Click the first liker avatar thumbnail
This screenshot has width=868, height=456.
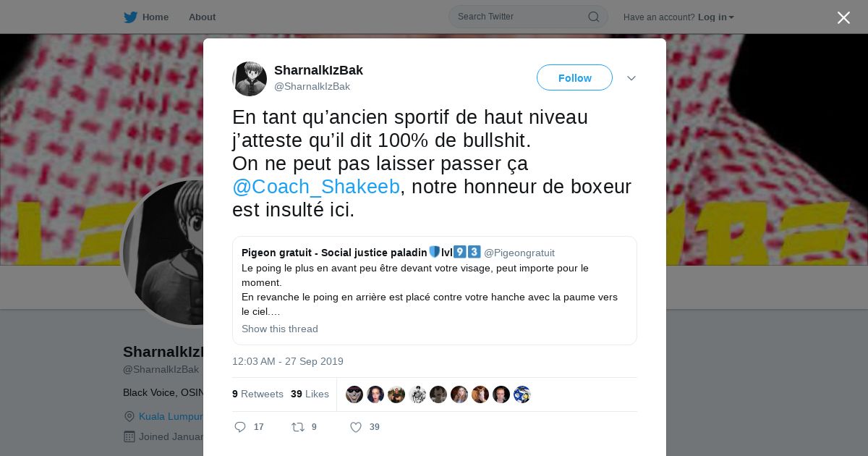354,394
